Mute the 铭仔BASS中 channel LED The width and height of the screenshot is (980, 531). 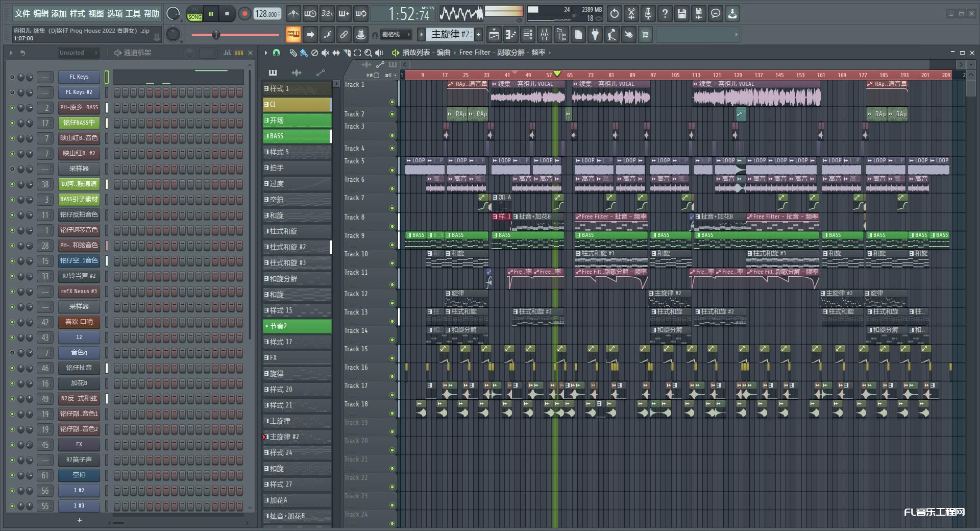(x=12, y=123)
